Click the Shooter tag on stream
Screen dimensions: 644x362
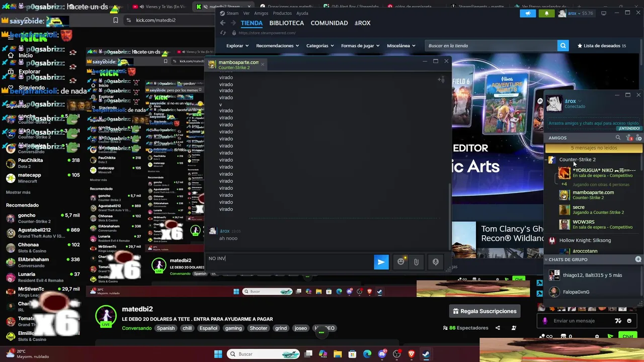click(259, 328)
